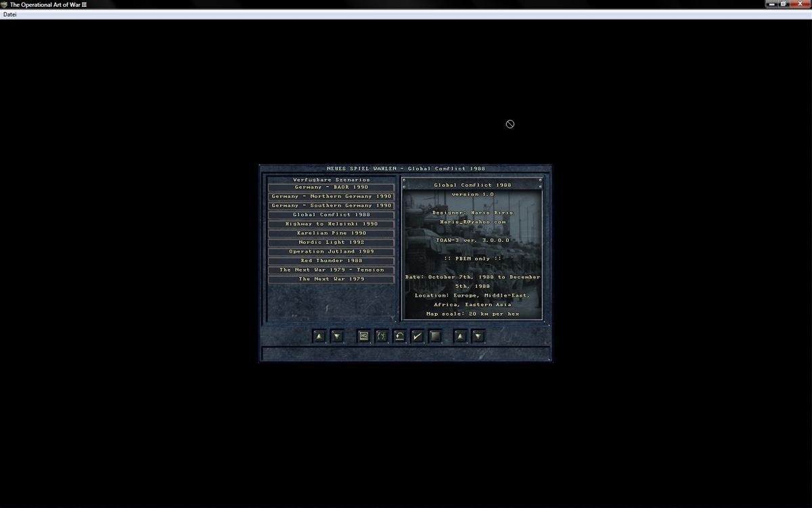Select The Next War 1979 - Tension

pyautogui.click(x=331, y=270)
